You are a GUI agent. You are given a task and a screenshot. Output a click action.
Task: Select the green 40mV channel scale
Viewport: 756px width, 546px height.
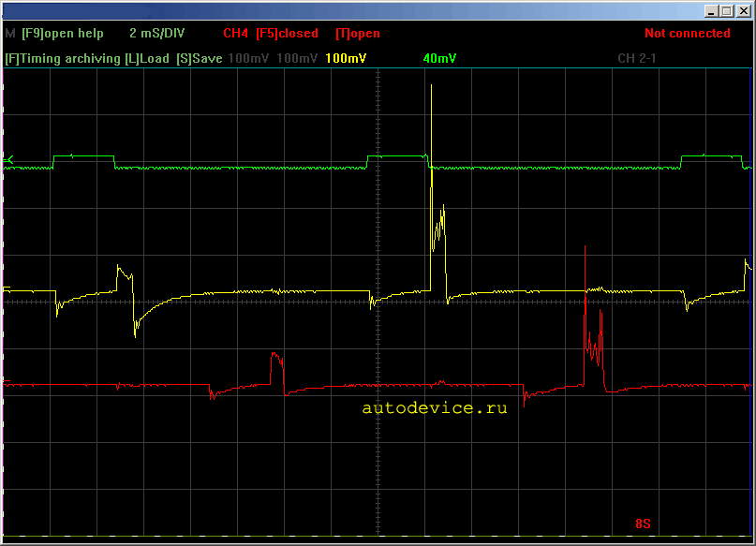[x=439, y=59]
